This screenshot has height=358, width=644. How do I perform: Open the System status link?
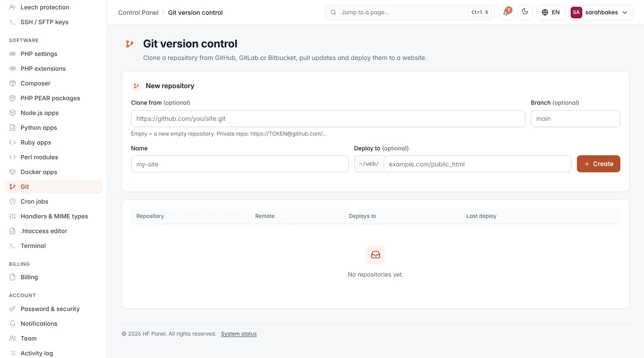239,334
